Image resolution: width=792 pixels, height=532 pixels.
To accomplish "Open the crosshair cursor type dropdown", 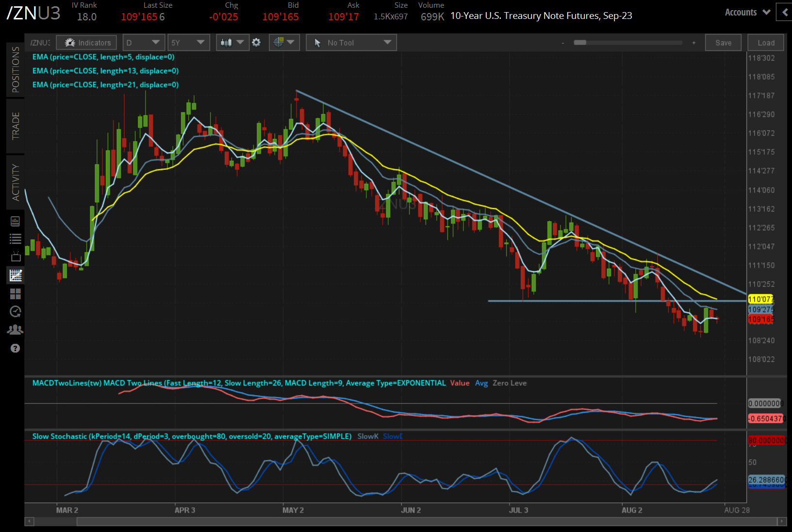I will click(284, 43).
